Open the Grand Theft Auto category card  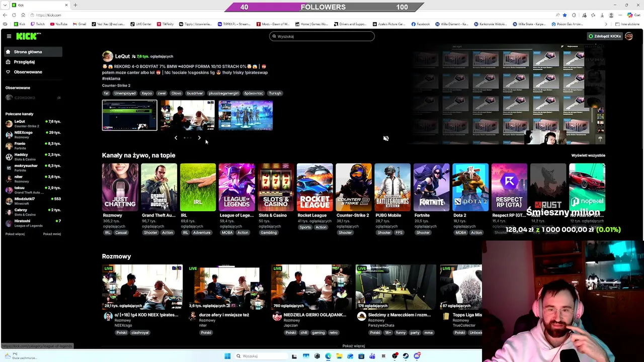(159, 187)
